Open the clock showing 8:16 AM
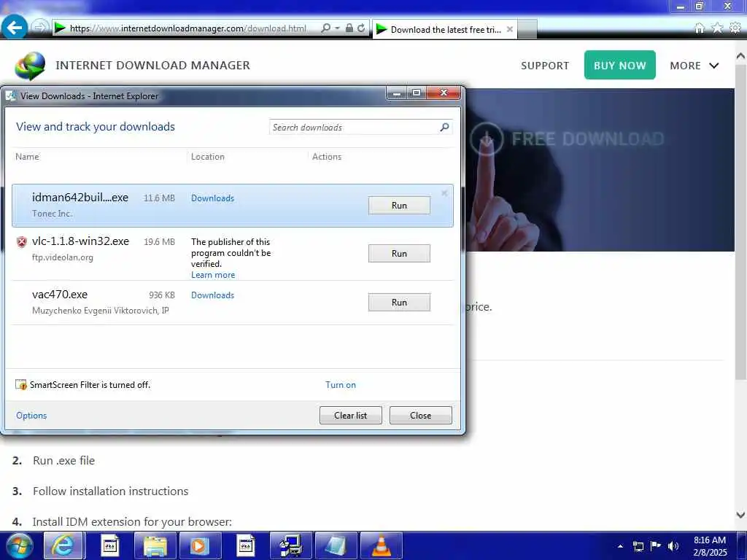This screenshot has width=747, height=560. [x=710, y=545]
